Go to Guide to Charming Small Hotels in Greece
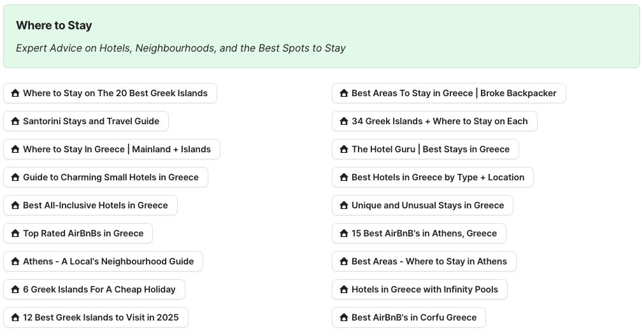644x332 pixels. 111,177
